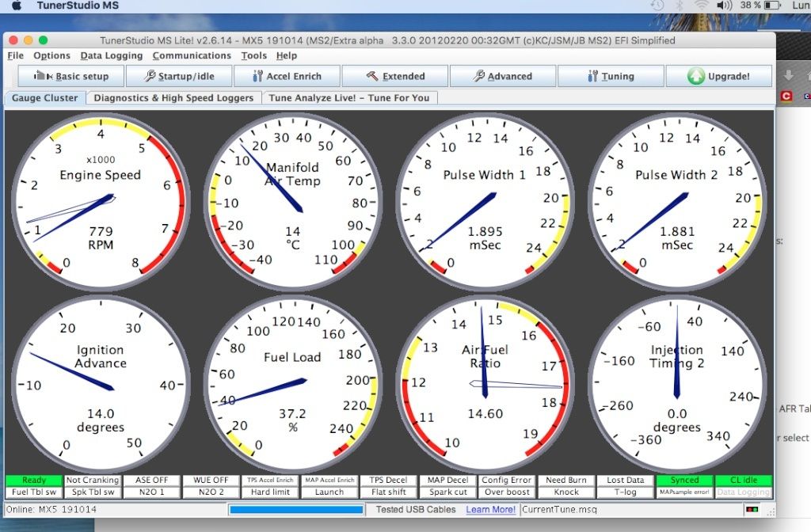Click the TPS Accel Enrich indicator
811x532 pixels.
click(x=270, y=481)
